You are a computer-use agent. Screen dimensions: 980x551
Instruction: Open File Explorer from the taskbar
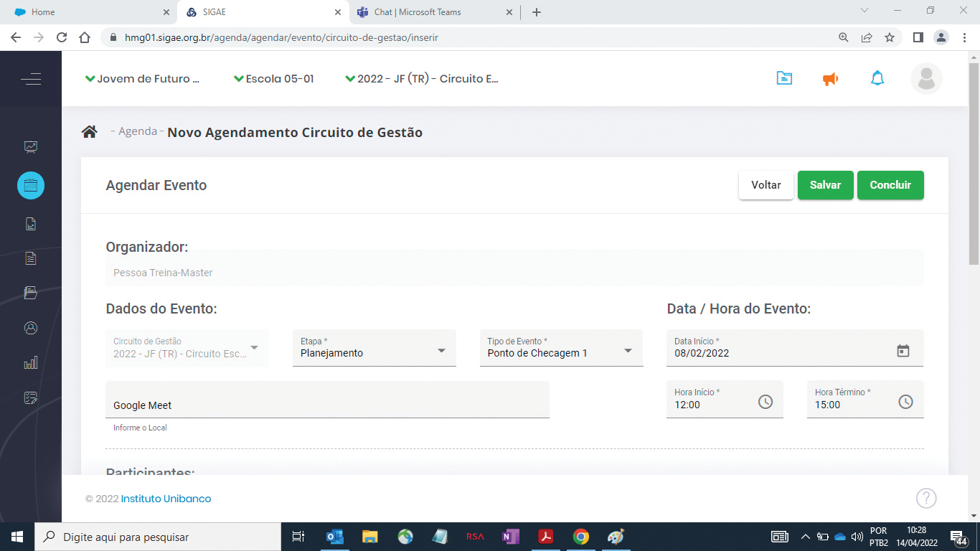point(369,537)
